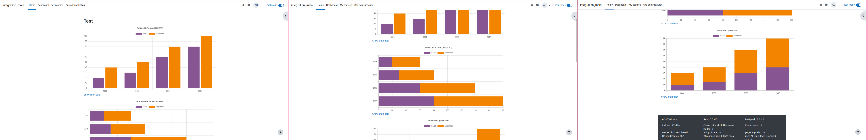This screenshot has width=868, height=140.
Task: Toggle Sales legend of Horizontal Bar chart, left window
Action: coord(142,107)
